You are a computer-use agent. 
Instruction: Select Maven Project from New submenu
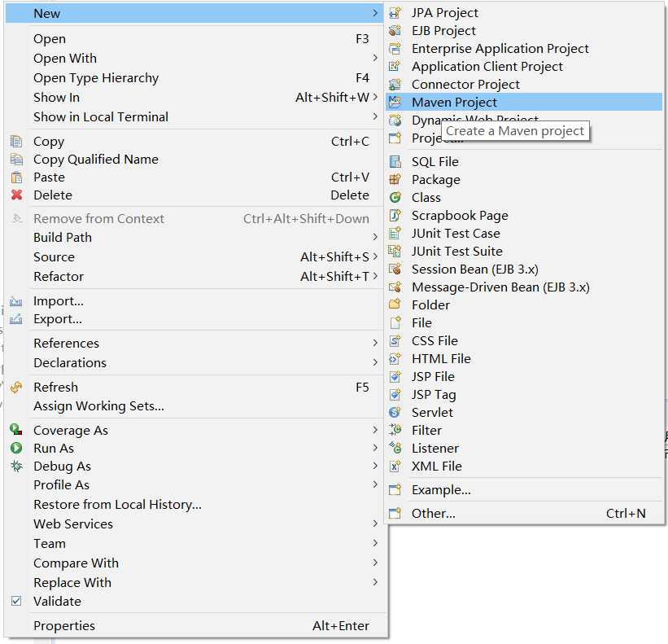tap(524, 103)
